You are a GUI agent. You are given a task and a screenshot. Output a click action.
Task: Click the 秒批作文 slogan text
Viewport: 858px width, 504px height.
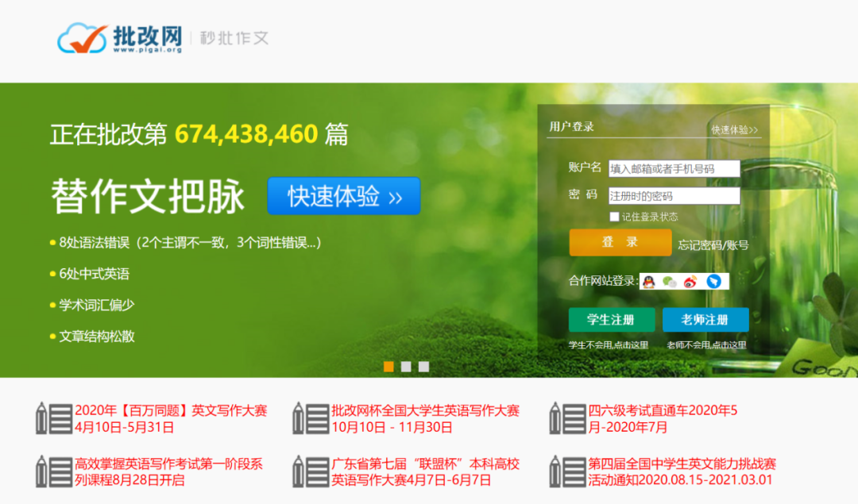[234, 38]
